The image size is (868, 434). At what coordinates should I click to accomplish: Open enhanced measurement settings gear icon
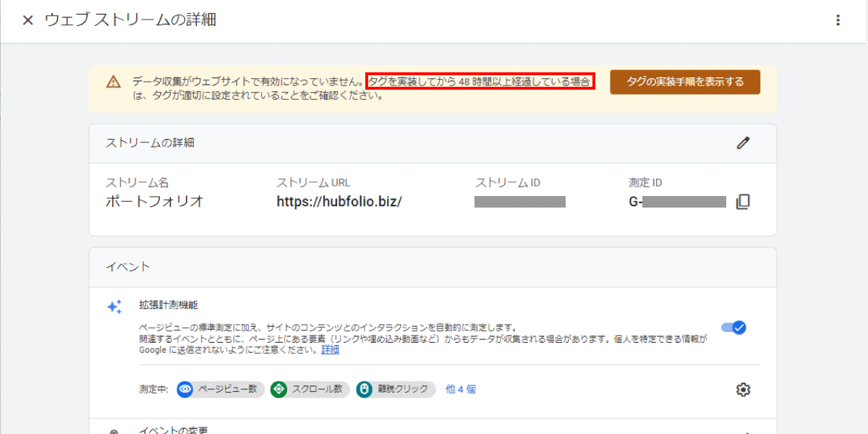point(743,390)
